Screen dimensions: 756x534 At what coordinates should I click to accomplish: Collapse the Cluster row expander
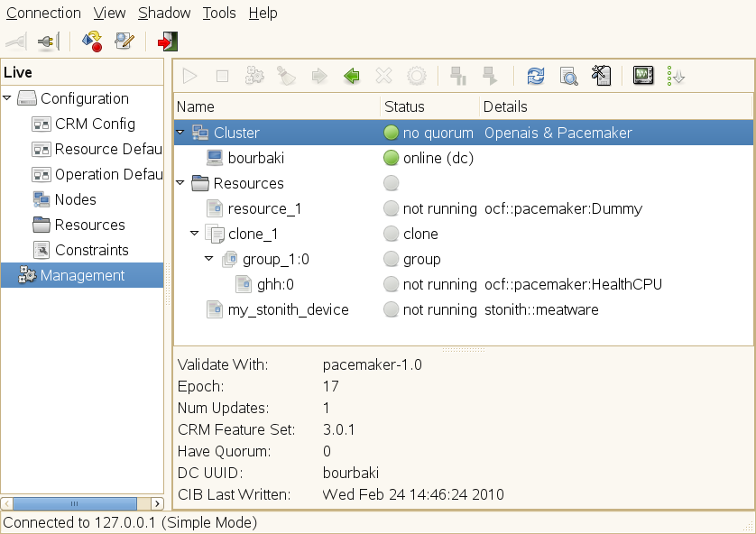pos(180,133)
